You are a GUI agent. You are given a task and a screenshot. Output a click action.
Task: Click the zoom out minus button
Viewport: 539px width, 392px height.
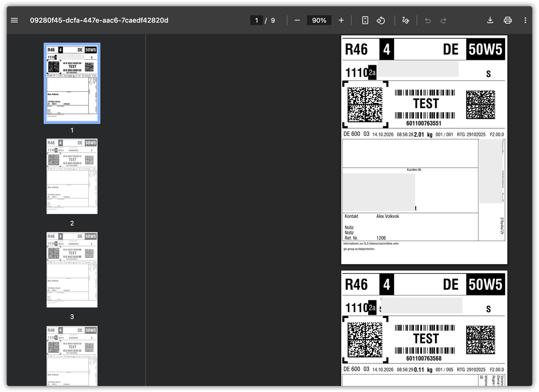[298, 20]
